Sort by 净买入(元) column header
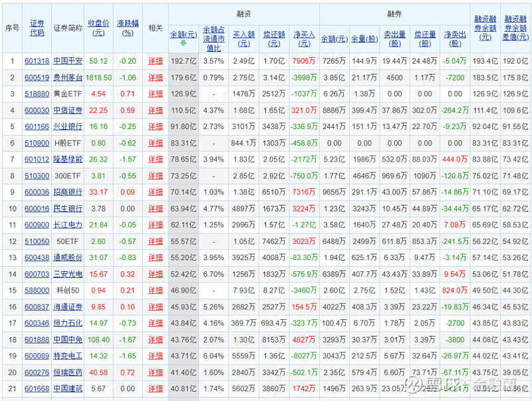The image size is (532, 401). tap(304, 39)
